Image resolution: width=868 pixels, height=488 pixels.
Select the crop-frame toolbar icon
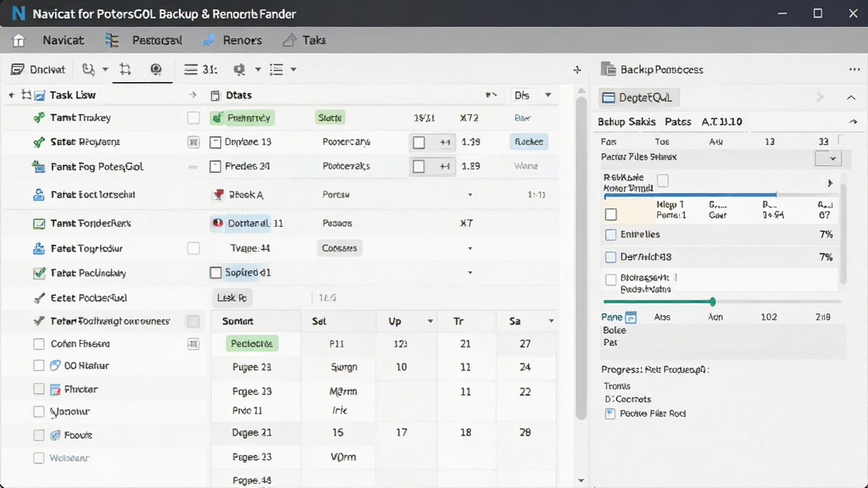click(x=125, y=69)
